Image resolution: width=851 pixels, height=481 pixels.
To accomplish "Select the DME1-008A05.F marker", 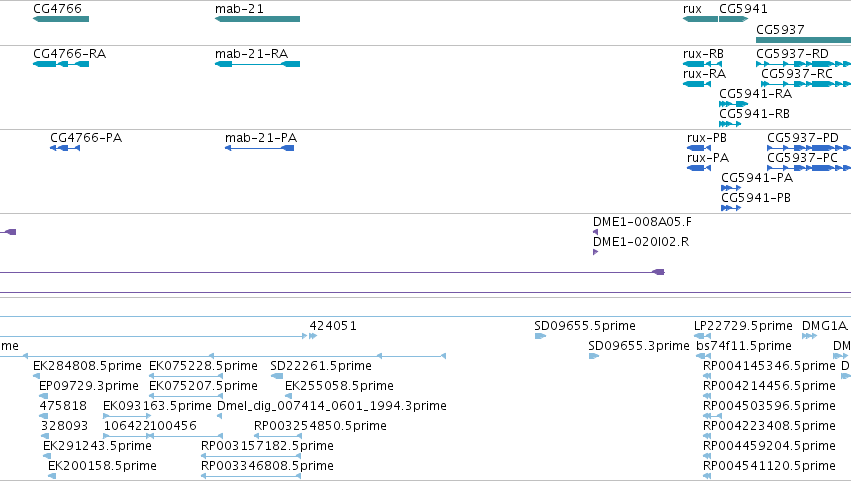I will (595, 232).
